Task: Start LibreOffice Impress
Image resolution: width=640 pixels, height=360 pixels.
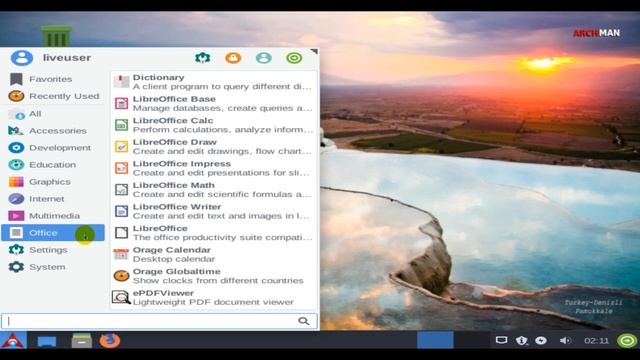Action: pos(213,169)
